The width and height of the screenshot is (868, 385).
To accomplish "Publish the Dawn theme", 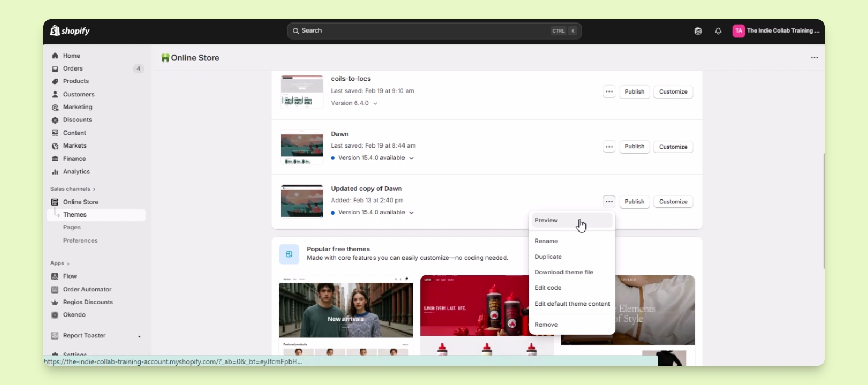I will pos(635,147).
